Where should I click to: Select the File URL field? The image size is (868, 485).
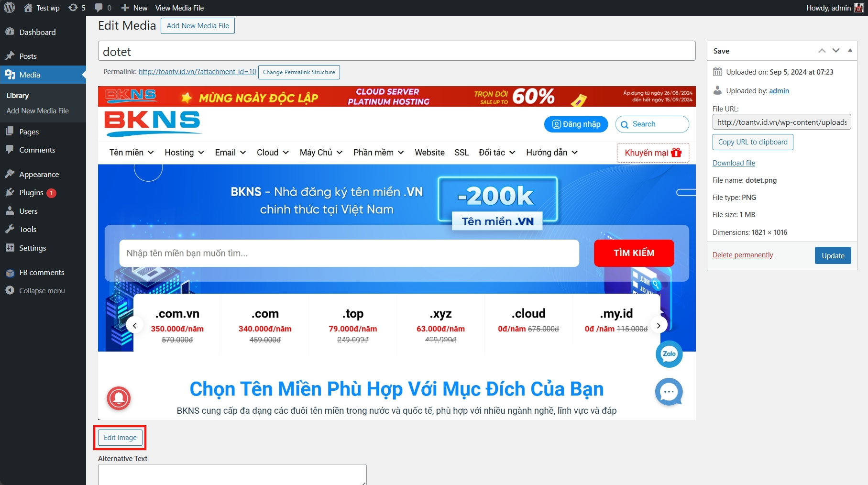tap(782, 122)
